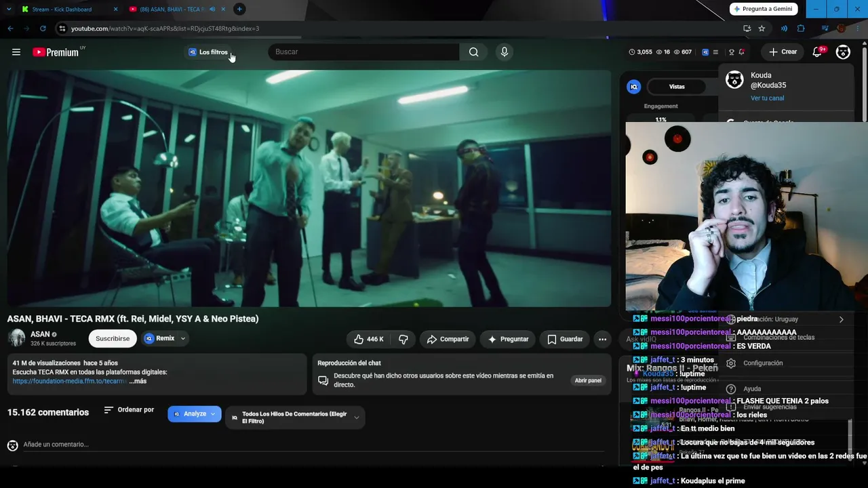The width and height of the screenshot is (868, 488).
Task: Open the tab search dropdown arrow
Action: (9, 9)
